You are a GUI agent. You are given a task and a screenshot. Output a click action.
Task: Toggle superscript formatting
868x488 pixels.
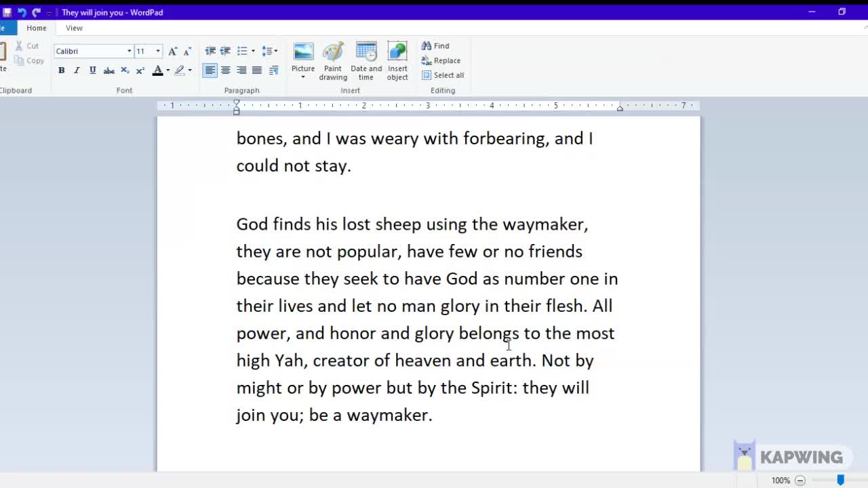(140, 70)
